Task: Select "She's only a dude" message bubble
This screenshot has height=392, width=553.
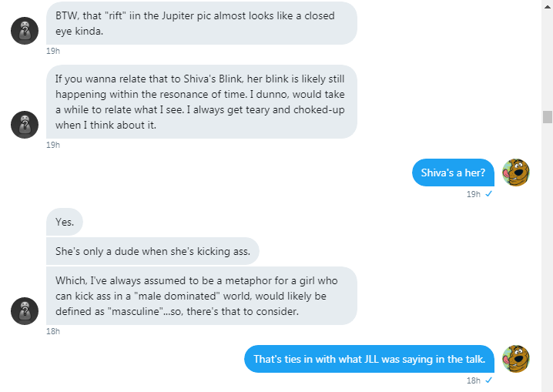Action: click(152, 251)
